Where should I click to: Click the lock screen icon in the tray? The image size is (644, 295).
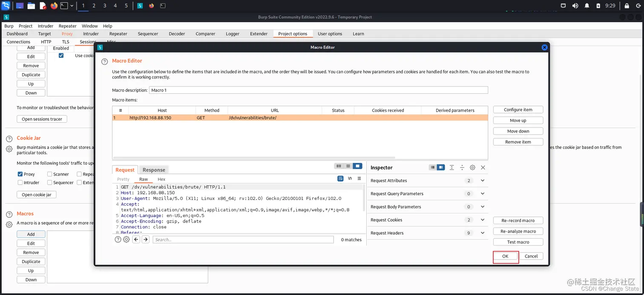(x=627, y=6)
